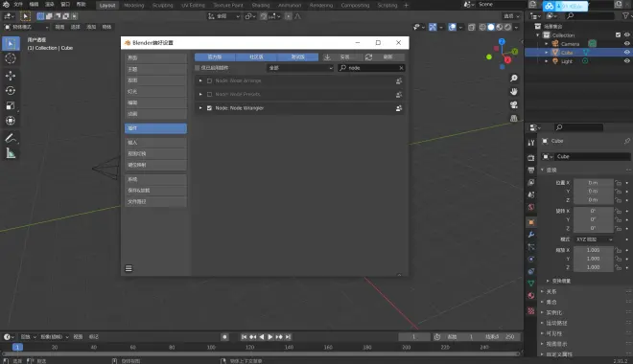This screenshot has width=633, height=364.
Task: Click the Install add-on button
Action: 340,57
